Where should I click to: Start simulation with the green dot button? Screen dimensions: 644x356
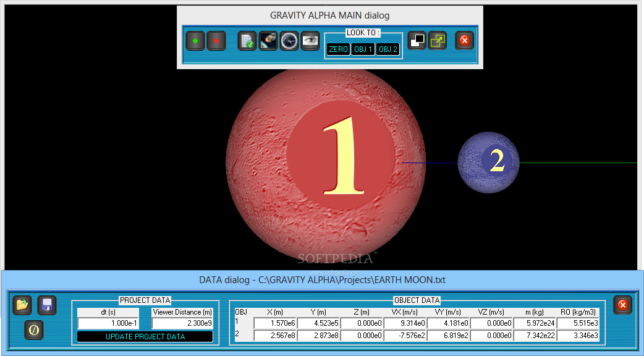(195, 41)
